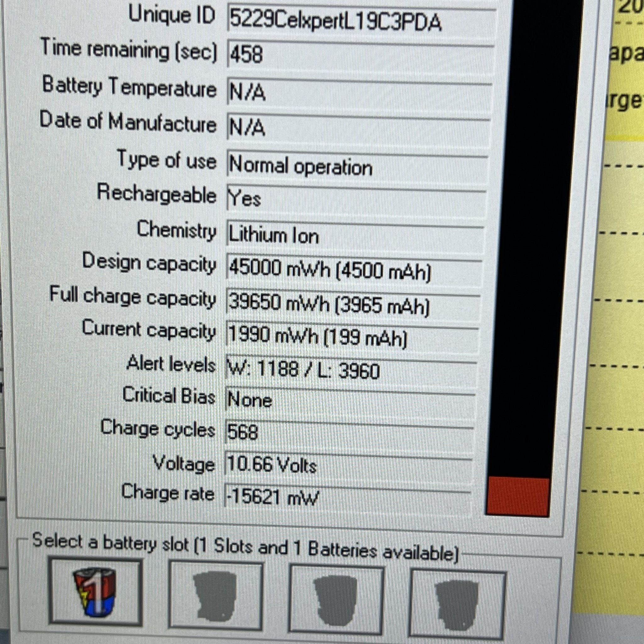Viewport: 644px width, 644px height.
Task: Click the Design capacity value field
Action: pos(353,269)
